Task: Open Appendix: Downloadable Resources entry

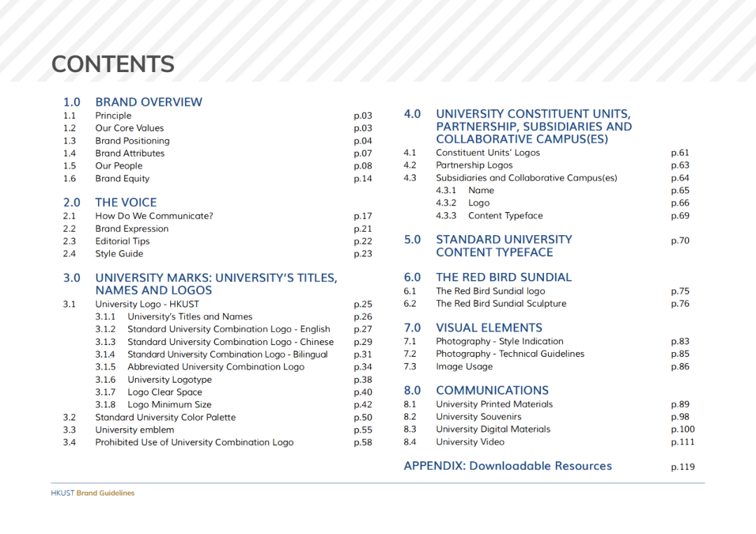Action: point(507,466)
